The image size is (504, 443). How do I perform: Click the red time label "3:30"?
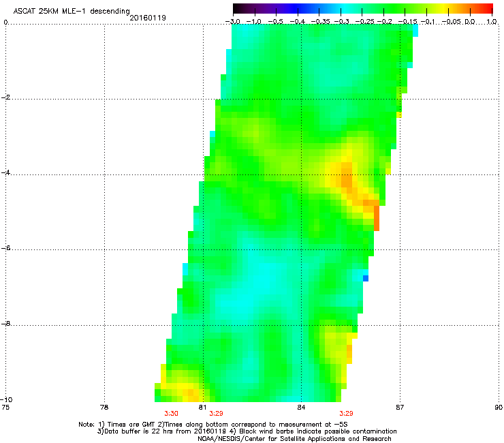(x=172, y=414)
